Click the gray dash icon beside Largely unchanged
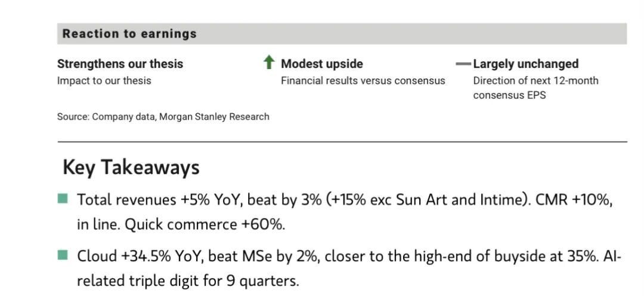 (463, 64)
